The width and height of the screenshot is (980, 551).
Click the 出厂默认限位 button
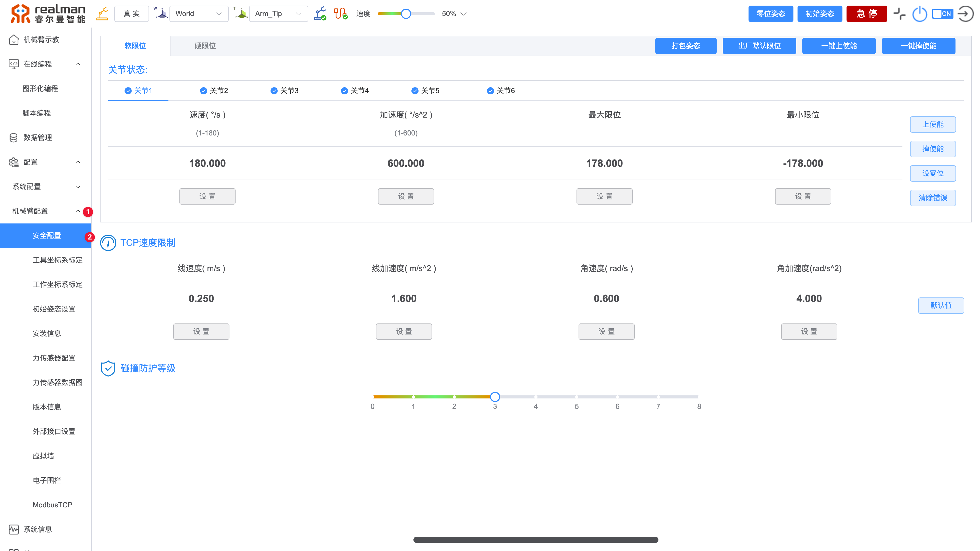[x=759, y=46]
